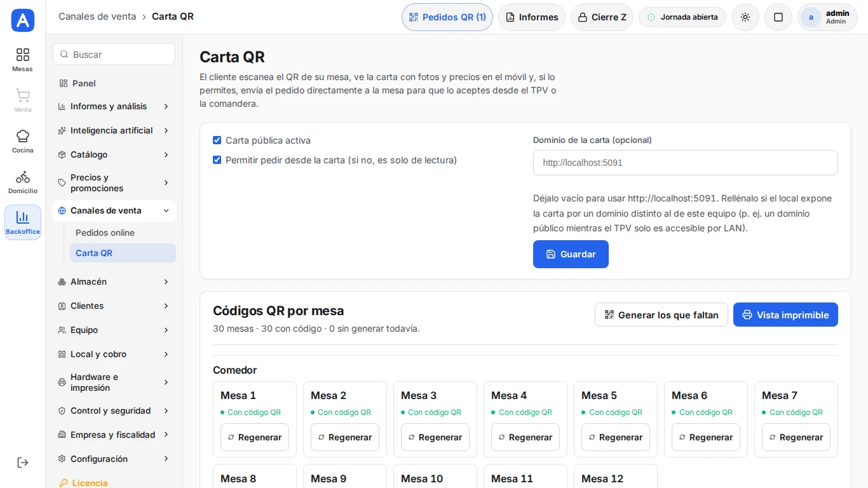Regenerate QR code for Mesa 6
Viewport: 868px width, 488px height.
click(706, 437)
